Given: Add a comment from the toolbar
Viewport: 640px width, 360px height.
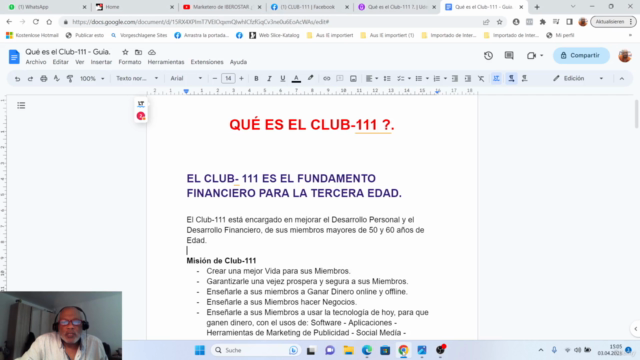Looking at the screenshot, I should point(340,78).
